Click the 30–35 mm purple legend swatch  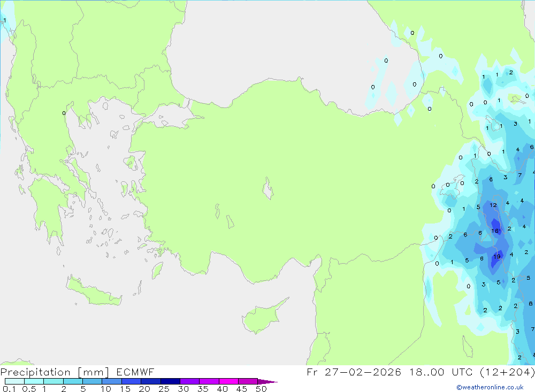pos(190,381)
